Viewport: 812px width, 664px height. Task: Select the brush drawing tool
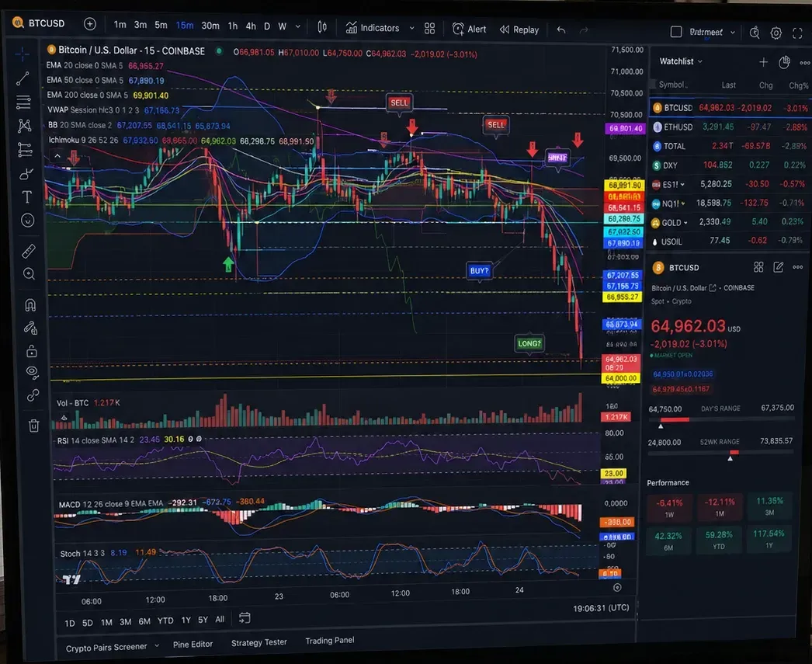[x=26, y=173]
